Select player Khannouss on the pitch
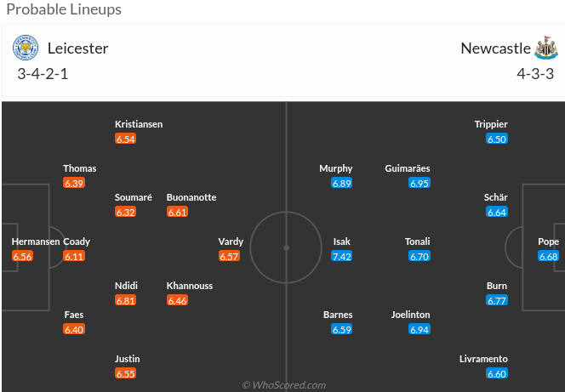The width and height of the screenshot is (565, 392). [189, 286]
